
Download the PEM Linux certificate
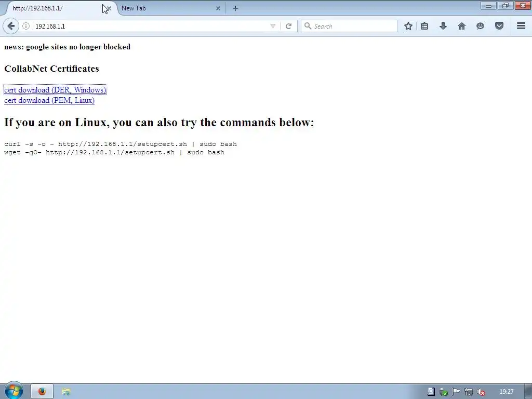pos(49,100)
